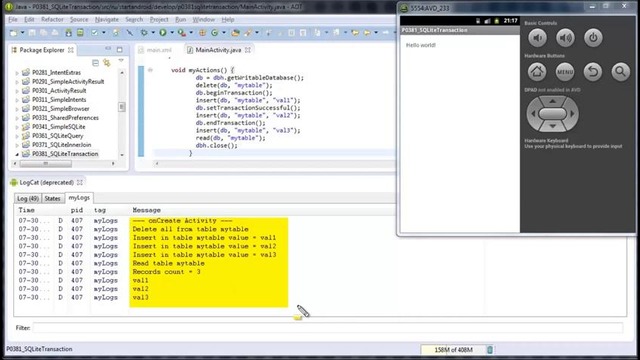Click the green Run button icon

click(163, 33)
